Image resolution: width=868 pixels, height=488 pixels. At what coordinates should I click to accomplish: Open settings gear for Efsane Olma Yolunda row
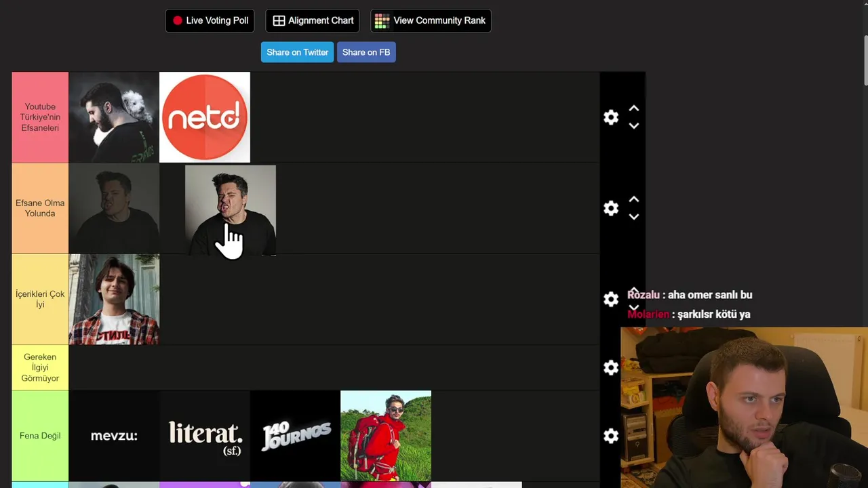[x=611, y=208]
